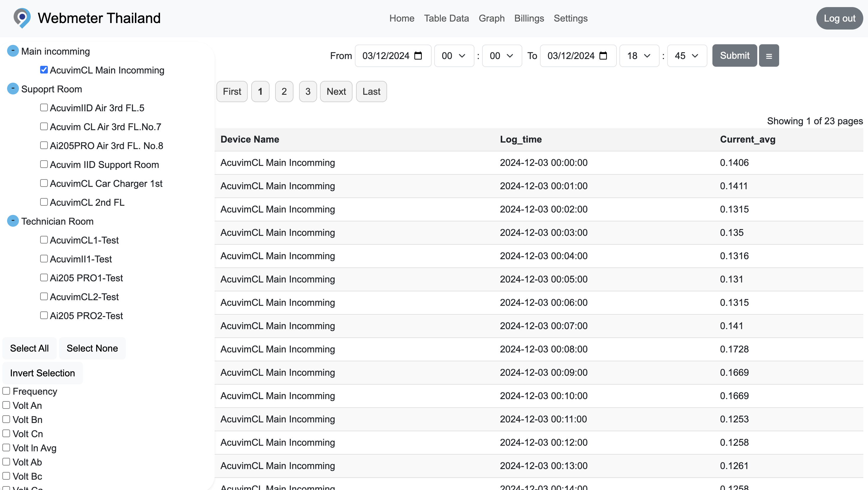Open the Settings page

tap(570, 18)
